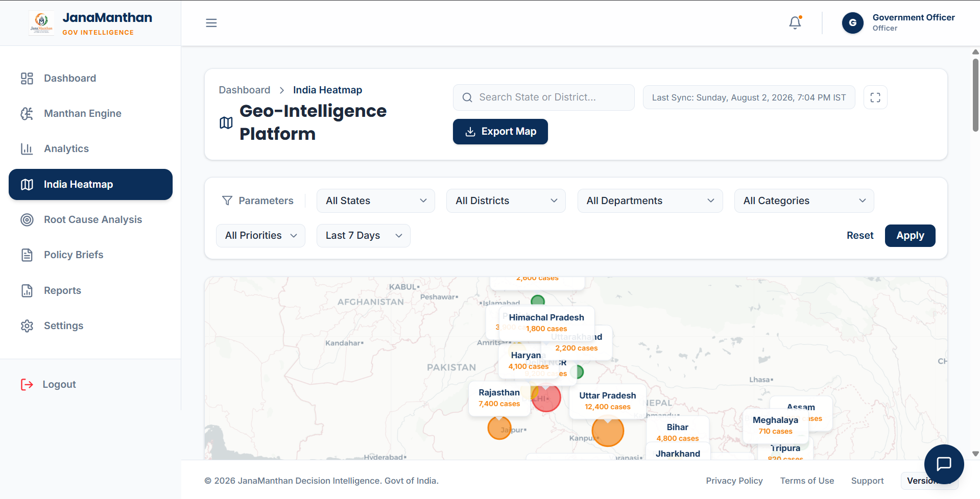Expand the All Departments dropdown

(650, 201)
